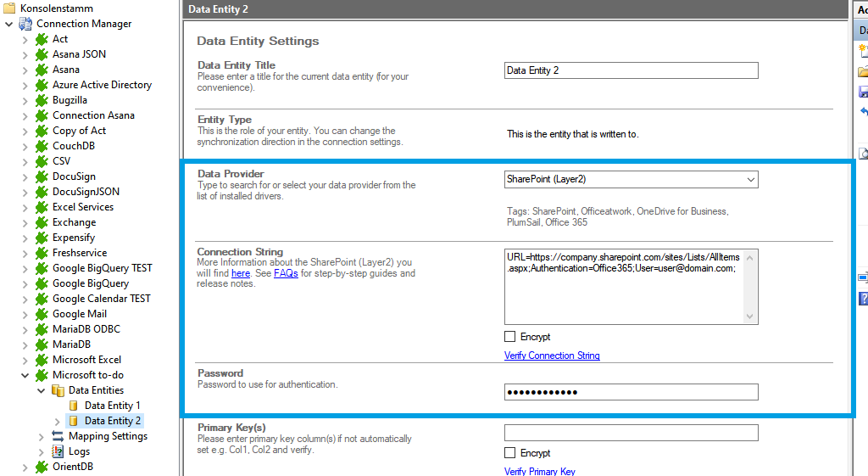The width and height of the screenshot is (868, 476).
Task: Select Data Entity 2 in tree
Action: 113,421
